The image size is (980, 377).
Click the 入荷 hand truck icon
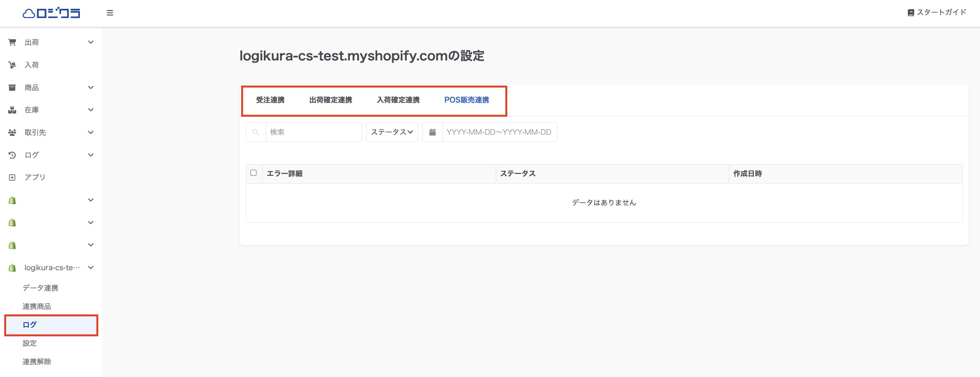12,65
